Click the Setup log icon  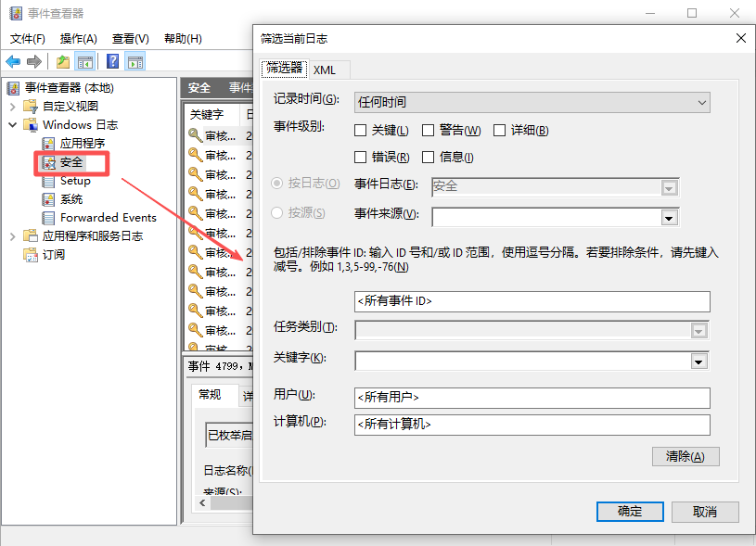pyautogui.click(x=48, y=181)
